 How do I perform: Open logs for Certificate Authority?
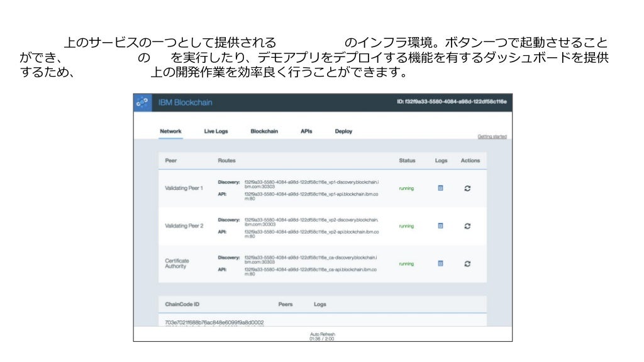[440, 263]
